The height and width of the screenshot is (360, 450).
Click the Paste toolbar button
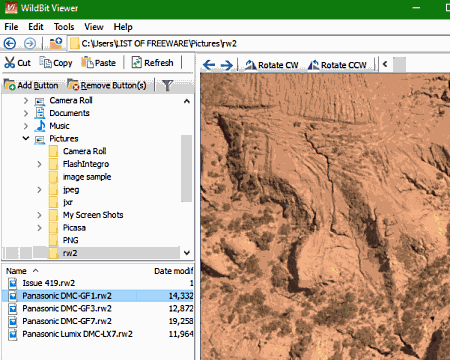[99, 63]
